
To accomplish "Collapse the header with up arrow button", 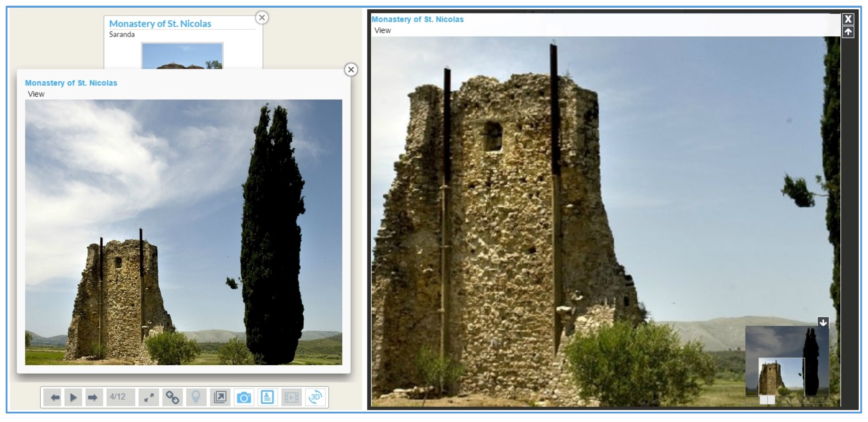I will click(848, 32).
